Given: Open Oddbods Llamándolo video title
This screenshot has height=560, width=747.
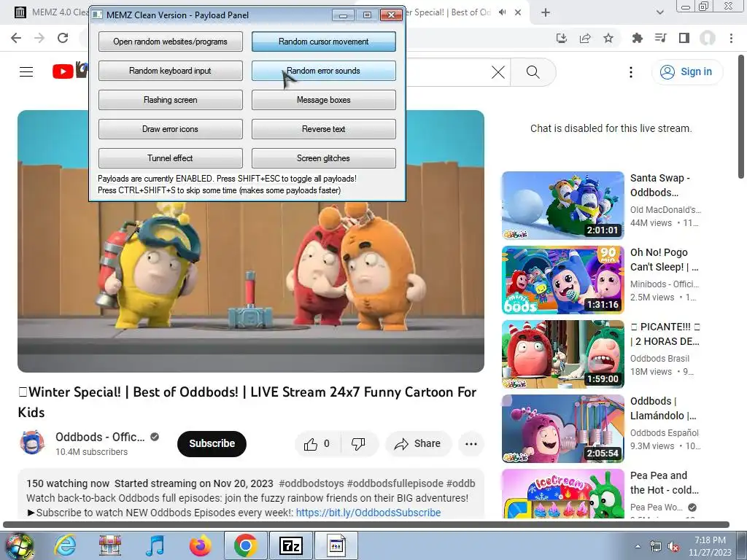Looking at the screenshot, I should click(x=663, y=408).
